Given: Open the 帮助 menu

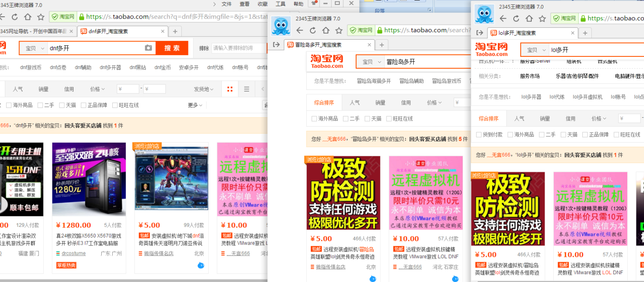Looking at the screenshot, I should (x=298, y=4).
